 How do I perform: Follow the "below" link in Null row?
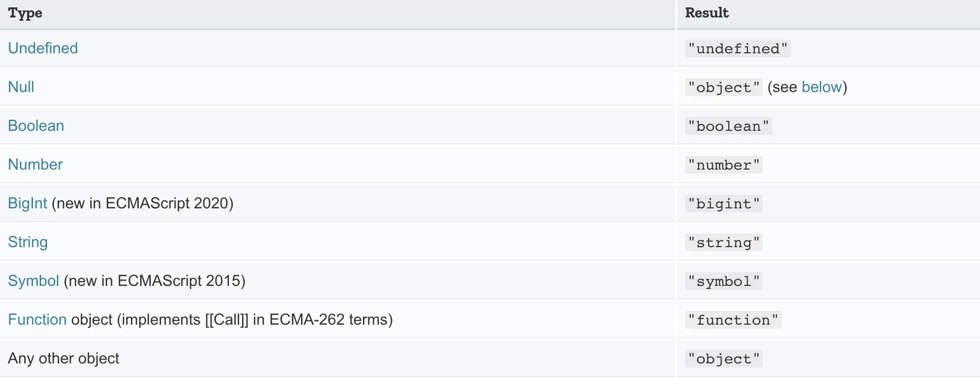(x=821, y=87)
